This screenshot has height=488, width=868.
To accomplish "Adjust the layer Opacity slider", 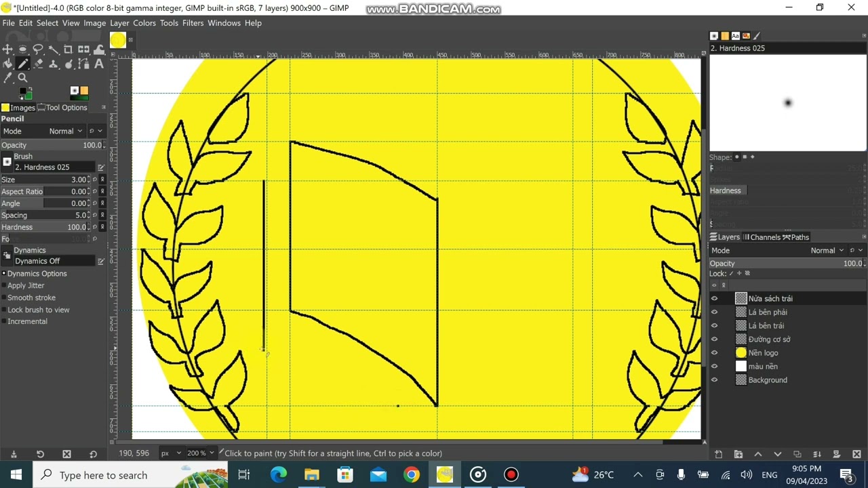I will coord(787,264).
